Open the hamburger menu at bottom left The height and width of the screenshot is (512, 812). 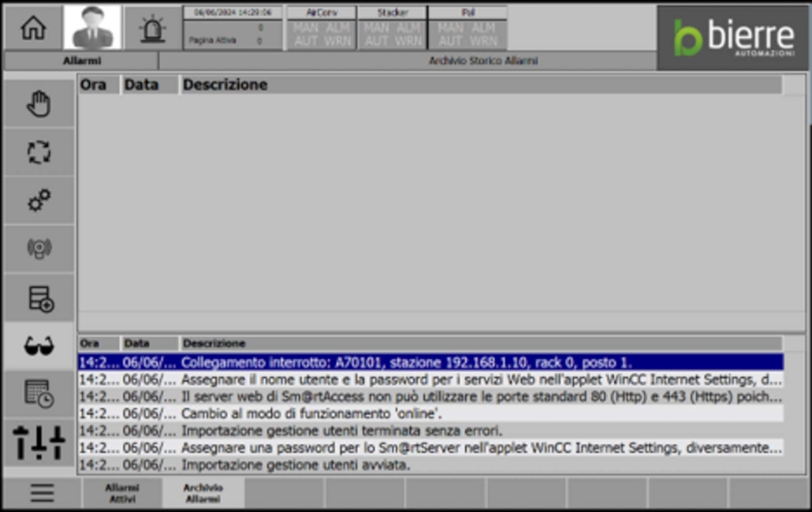[x=42, y=493]
